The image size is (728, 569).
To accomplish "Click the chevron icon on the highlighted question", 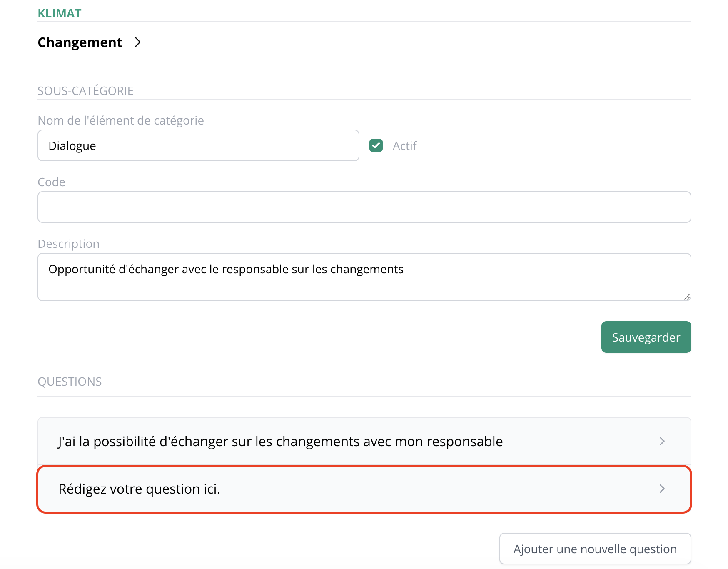I will [x=662, y=489].
